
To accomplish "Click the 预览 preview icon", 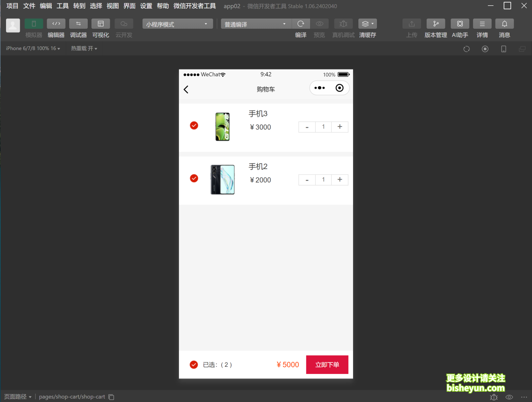I will point(320,24).
